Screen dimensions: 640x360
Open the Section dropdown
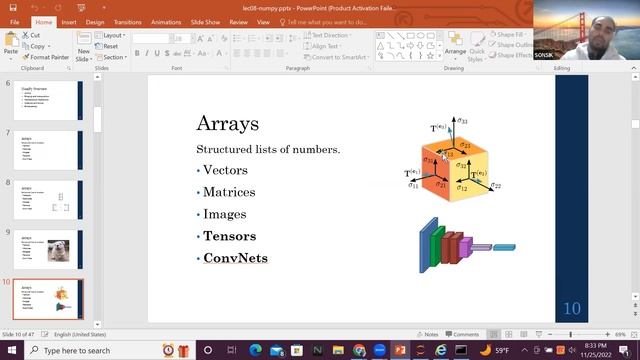111,57
